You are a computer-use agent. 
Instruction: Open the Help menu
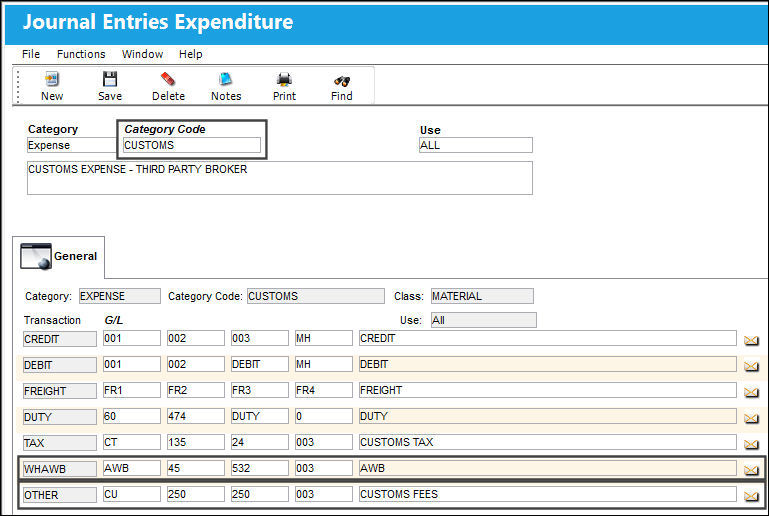tap(190, 54)
